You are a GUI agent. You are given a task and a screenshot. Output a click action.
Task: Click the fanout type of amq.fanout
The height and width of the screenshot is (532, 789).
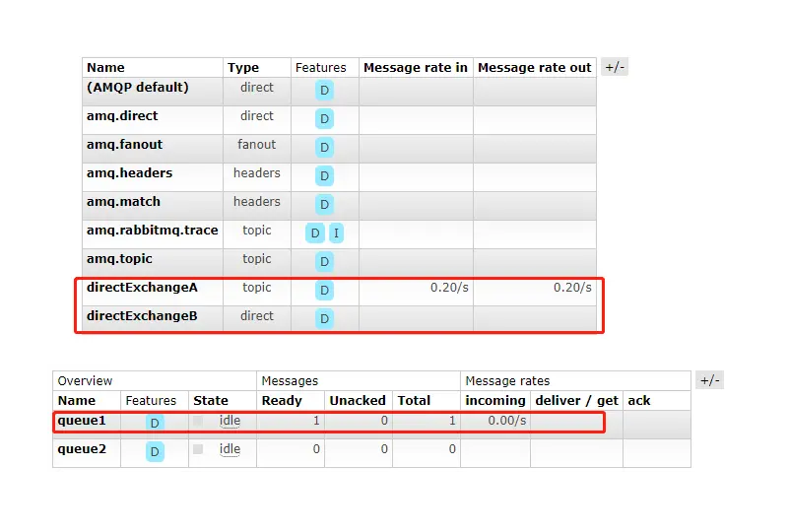coord(257,145)
